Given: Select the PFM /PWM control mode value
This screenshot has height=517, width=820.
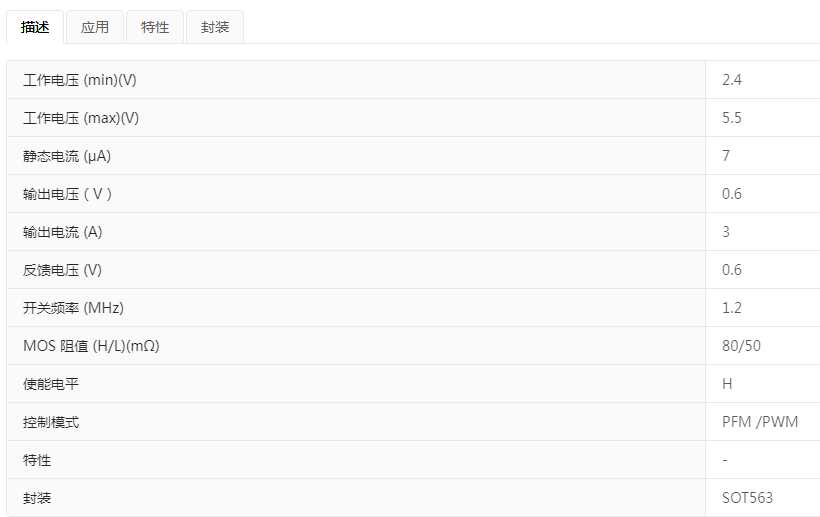Looking at the screenshot, I should point(760,422).
